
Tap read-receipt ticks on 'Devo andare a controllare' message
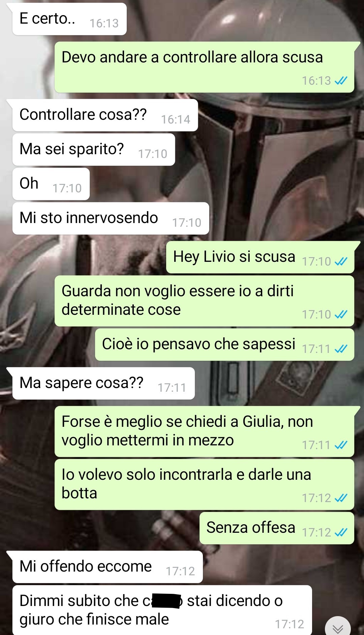[x=341, y=81]
